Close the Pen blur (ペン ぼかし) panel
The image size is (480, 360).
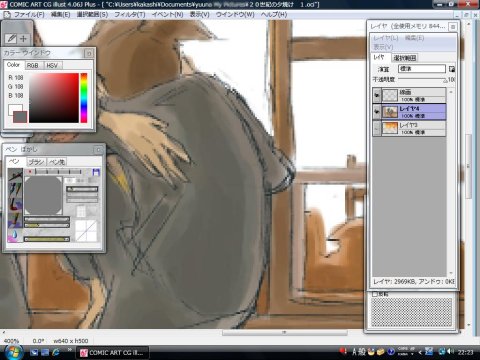point(98,150)
